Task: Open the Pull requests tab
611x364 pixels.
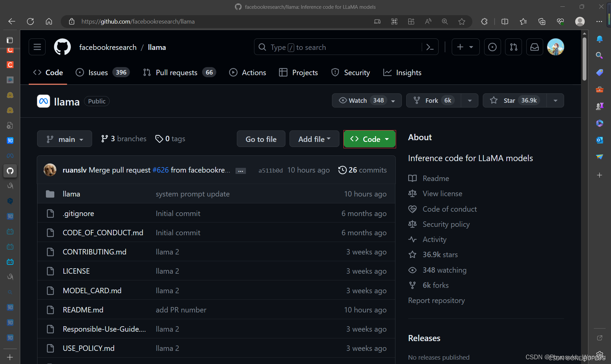Action: tap(179, 72)
